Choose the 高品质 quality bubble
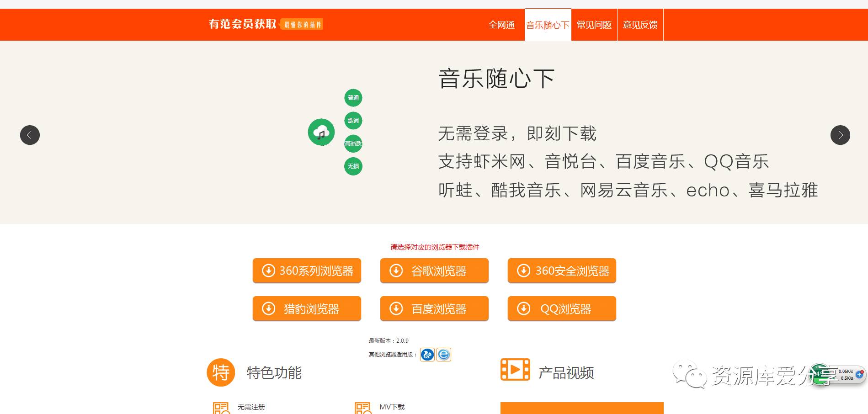This screenshot has width=868, height=414. (353, 143)
